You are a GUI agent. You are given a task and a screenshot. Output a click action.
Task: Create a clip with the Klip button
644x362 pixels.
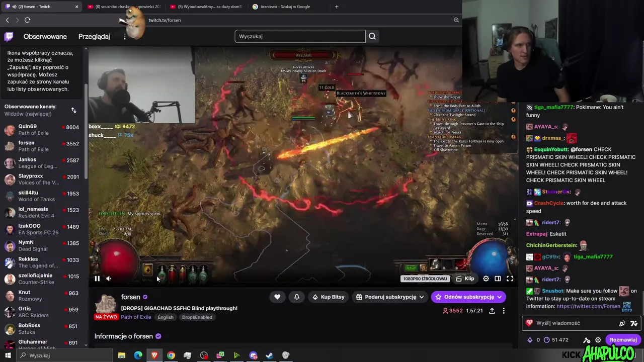pyautogui.click(x=465, y=279)
